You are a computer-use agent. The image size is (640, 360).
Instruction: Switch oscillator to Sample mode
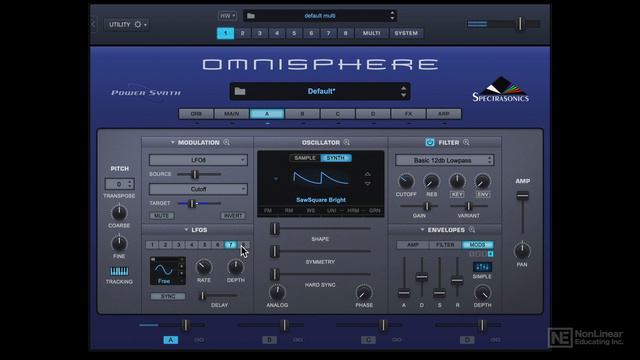point(305,158)
